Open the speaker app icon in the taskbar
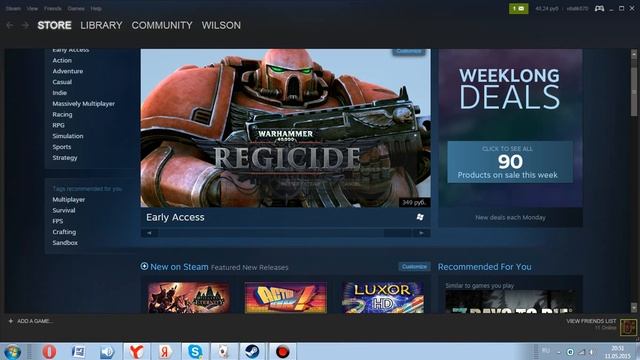 click(x=107, y=351)
